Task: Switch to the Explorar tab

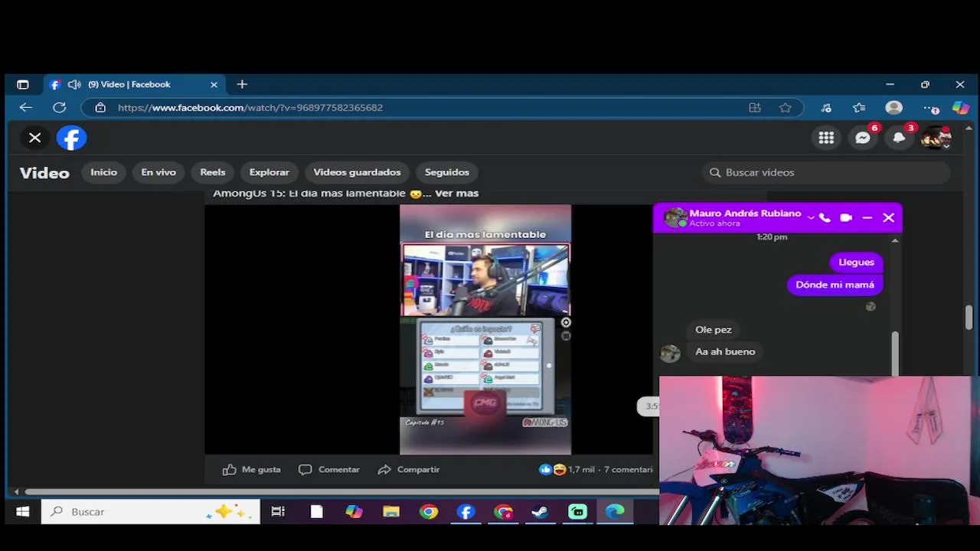Action: [269, 172]
